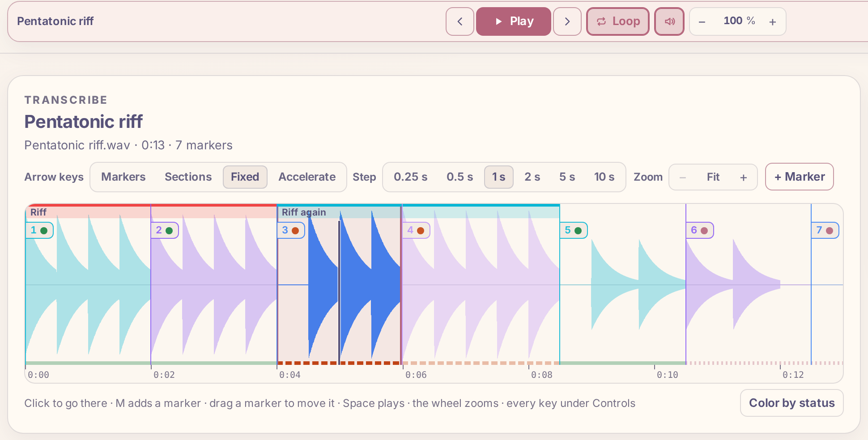
Task: Pick the 5 s step size
Action: coord(567,177)
